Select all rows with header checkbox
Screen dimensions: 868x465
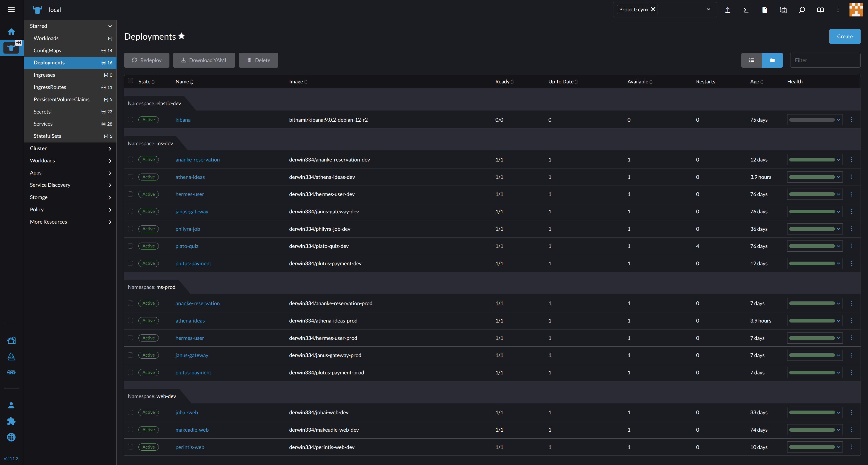(x=130, y=81)
